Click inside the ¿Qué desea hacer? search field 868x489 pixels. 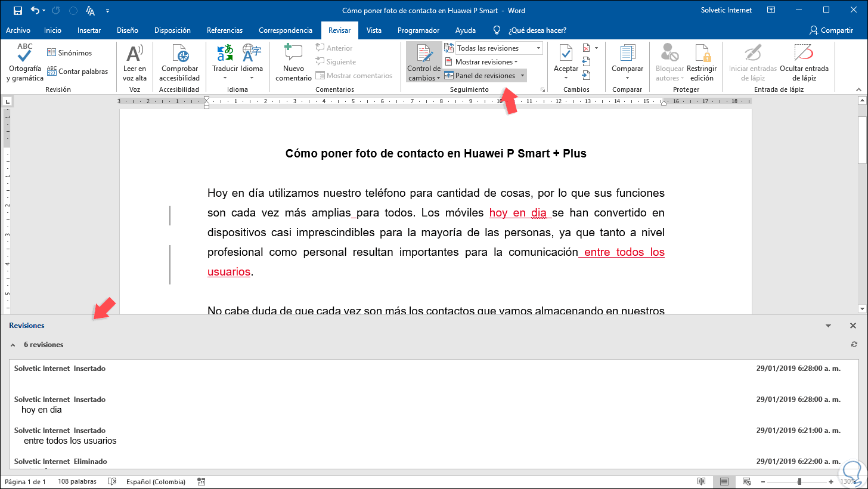pos(538,30)
